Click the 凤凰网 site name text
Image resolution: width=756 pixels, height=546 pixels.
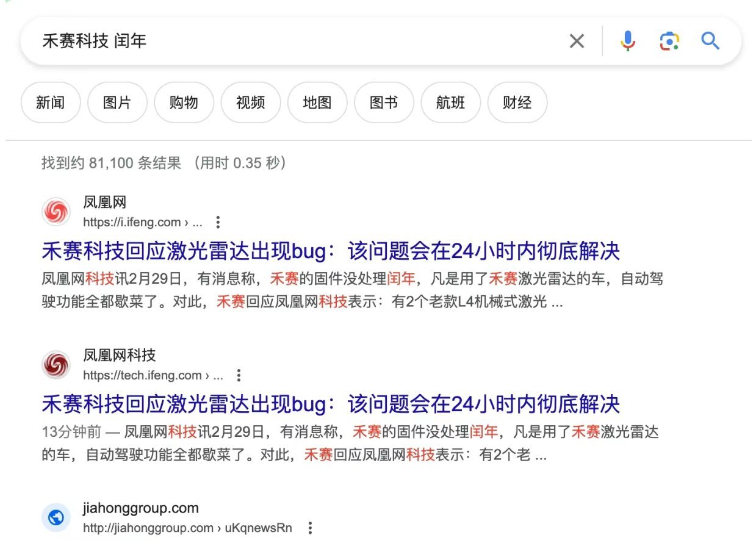click(104, 203)
